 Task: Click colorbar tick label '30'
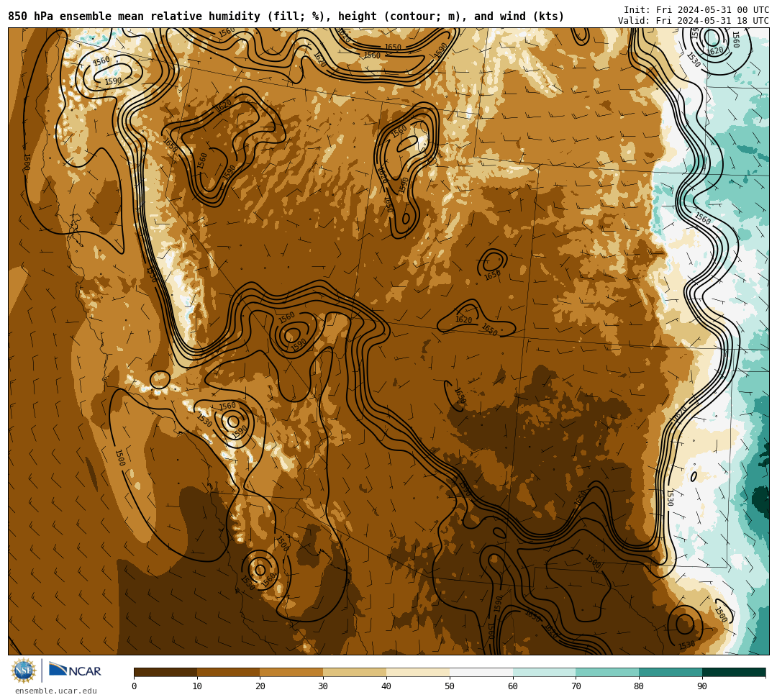click(323, 686)
